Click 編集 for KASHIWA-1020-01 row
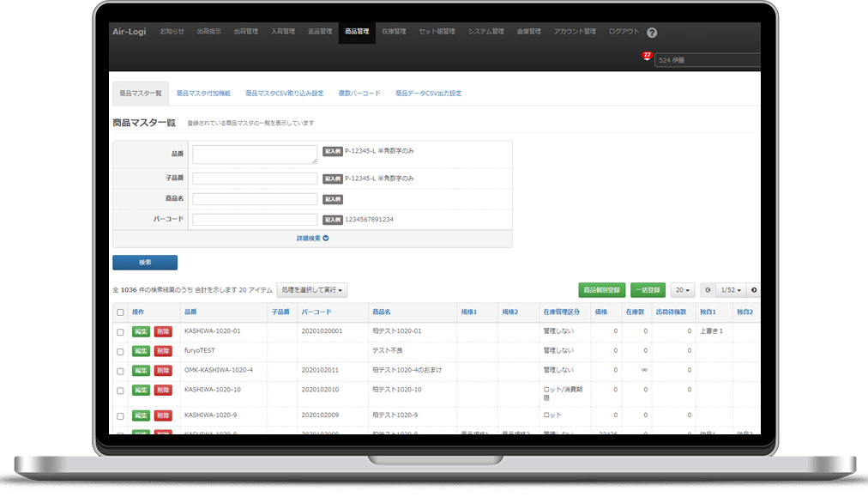868x497 pixels. click(x=141, y=331)
